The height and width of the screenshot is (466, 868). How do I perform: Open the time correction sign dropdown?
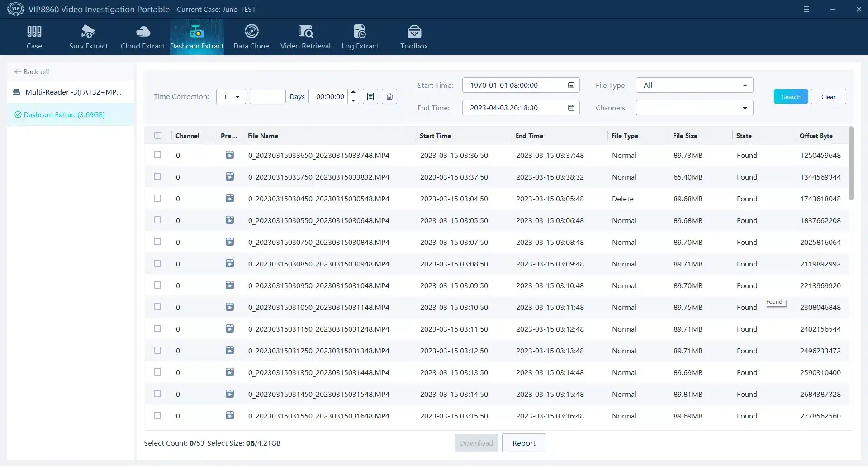231,96
